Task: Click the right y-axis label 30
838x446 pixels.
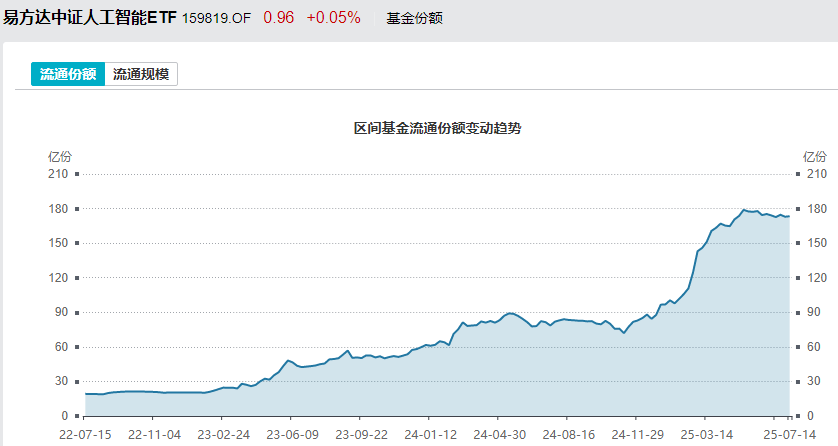Action: click(x=813, y=381)
